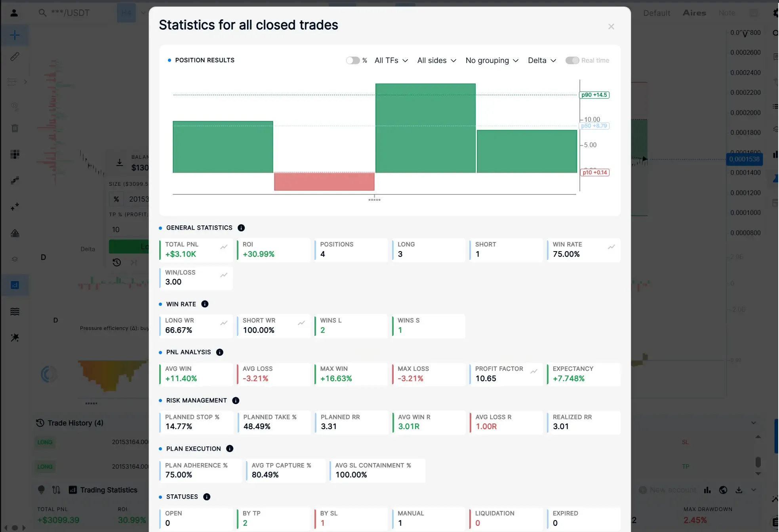Open the Delta dropdown
This screenshot has width=779, height=532.
coord(542,60)
